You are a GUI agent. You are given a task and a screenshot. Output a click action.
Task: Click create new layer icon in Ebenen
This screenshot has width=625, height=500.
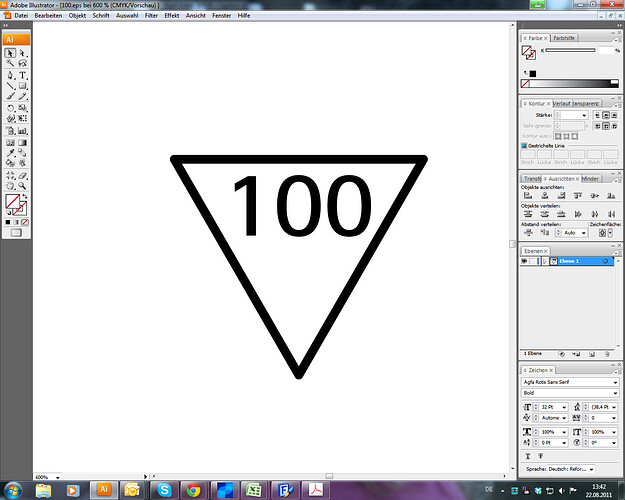(592, 354)
